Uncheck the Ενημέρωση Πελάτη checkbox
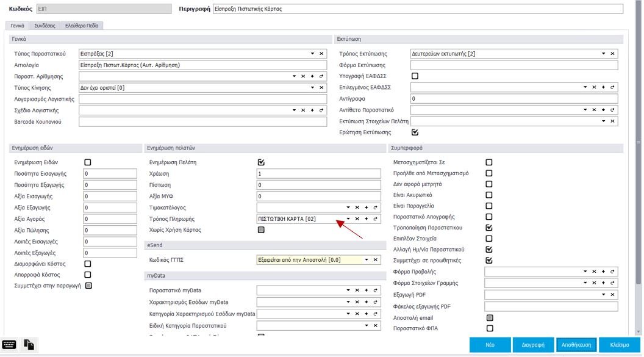This screenshot has width=644, height=357. (261, 162)
